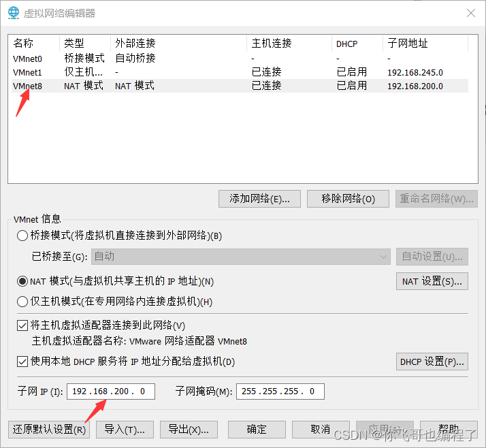Viewport: 486px width, 448px height.
Task: Click 导入(T)... button
Action: click(125, 430)
